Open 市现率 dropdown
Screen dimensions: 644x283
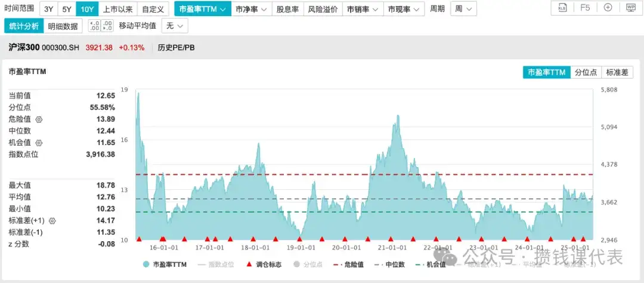click(404, 8)
